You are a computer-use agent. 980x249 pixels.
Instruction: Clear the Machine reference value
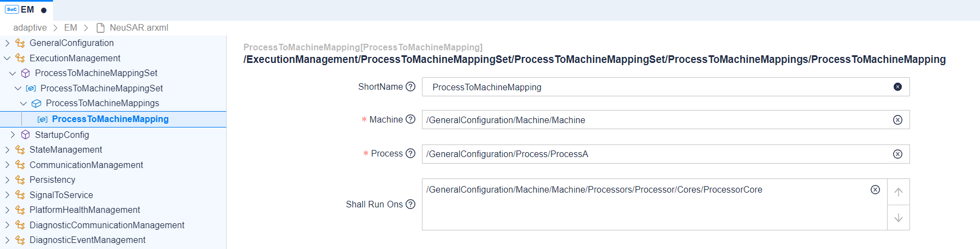(x=897, y=120)
